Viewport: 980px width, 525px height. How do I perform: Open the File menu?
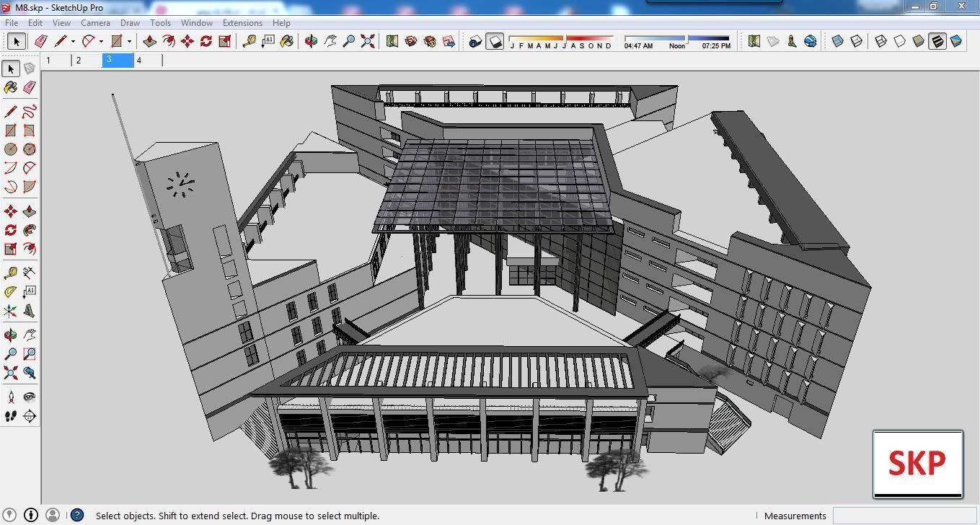click(12, 22)
